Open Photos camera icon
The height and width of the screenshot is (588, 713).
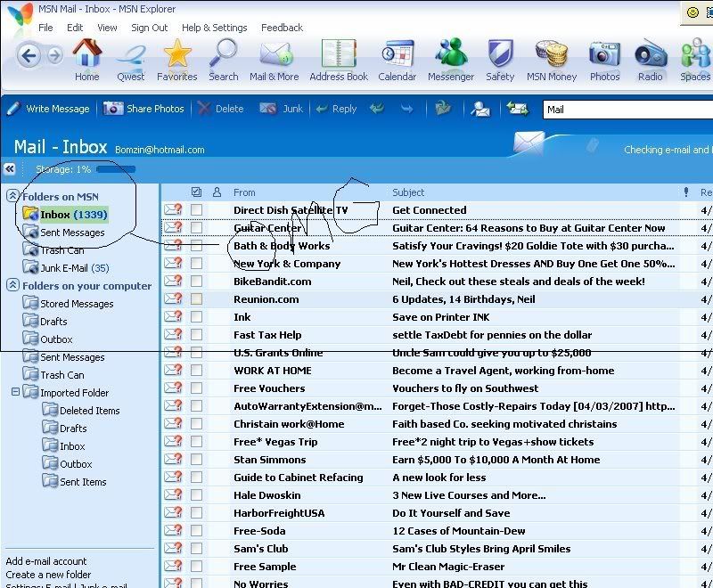tap(605, 60)
